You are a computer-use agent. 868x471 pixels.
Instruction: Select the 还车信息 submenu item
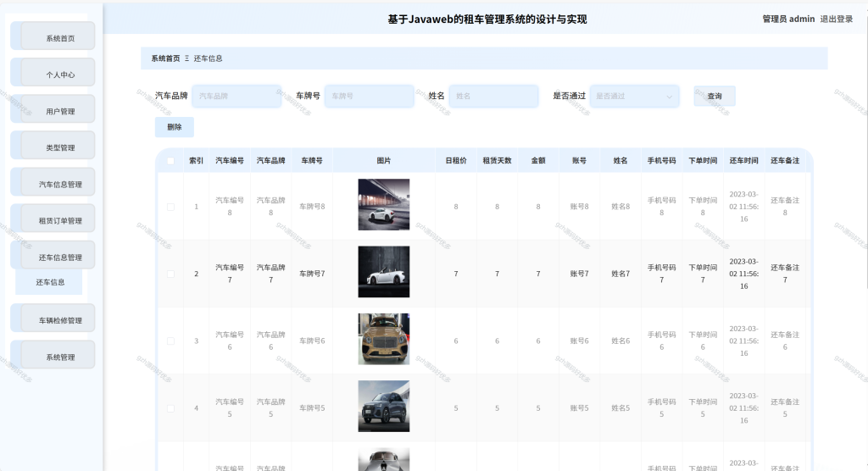coord(49,282)
